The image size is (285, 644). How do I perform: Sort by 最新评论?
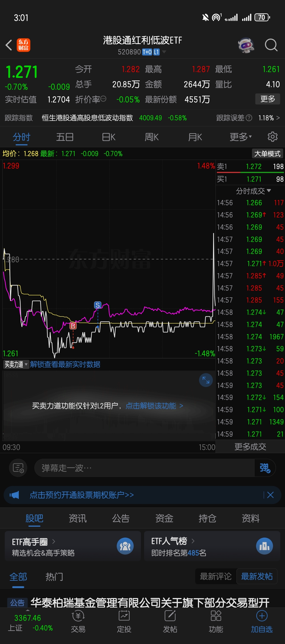[x=216, y=576]
